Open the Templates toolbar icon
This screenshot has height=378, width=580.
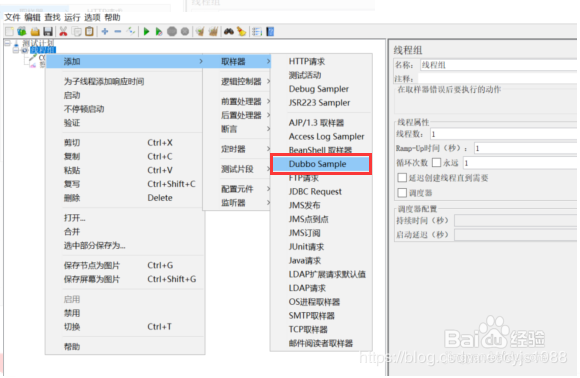(22, 32)
